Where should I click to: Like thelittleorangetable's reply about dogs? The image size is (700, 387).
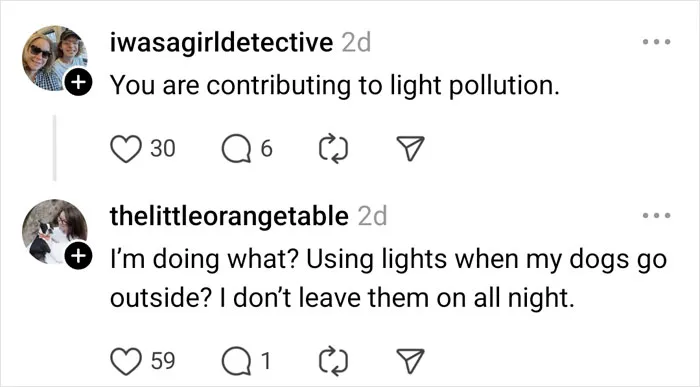pos(125,362)
